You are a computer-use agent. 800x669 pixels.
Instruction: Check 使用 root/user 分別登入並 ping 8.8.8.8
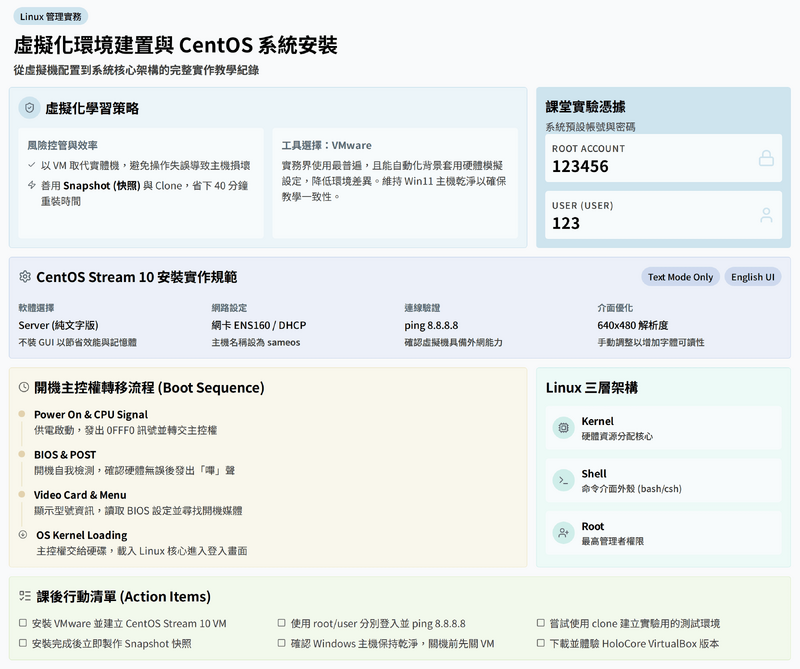282,624
